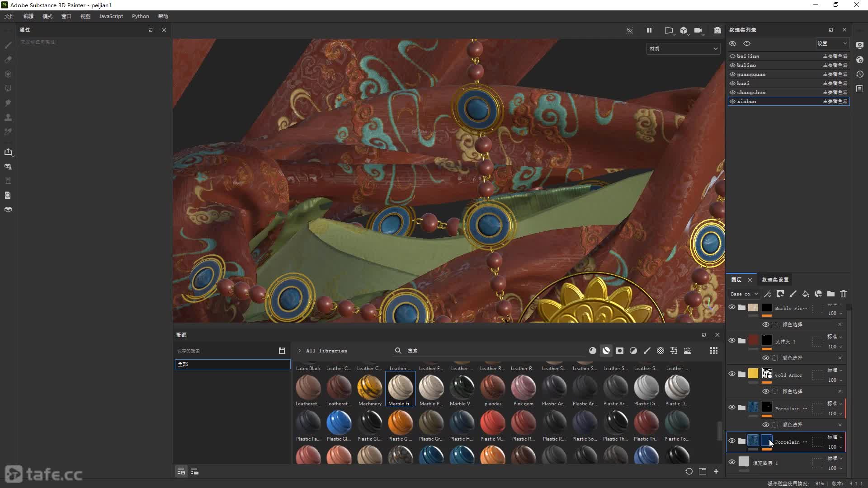Click All libraries breadcrumb link
The image size is (868, 488).
point(326,351)
